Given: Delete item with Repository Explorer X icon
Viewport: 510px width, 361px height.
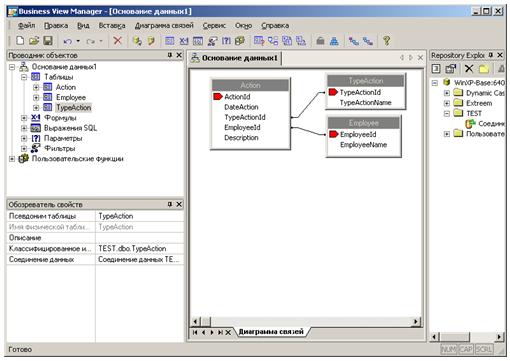Looking at the screenshot, I should click(469, 69).
